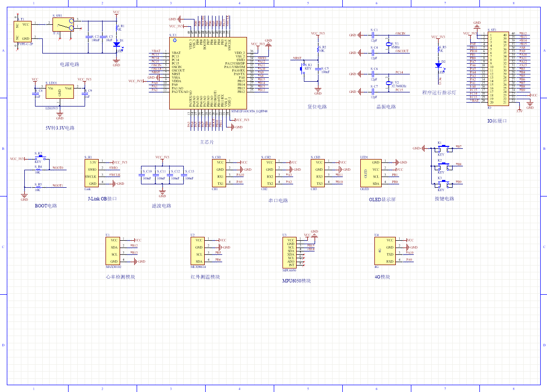Select the S_H1 J-Link header block
547x392 pixels.
pos(91,173)
